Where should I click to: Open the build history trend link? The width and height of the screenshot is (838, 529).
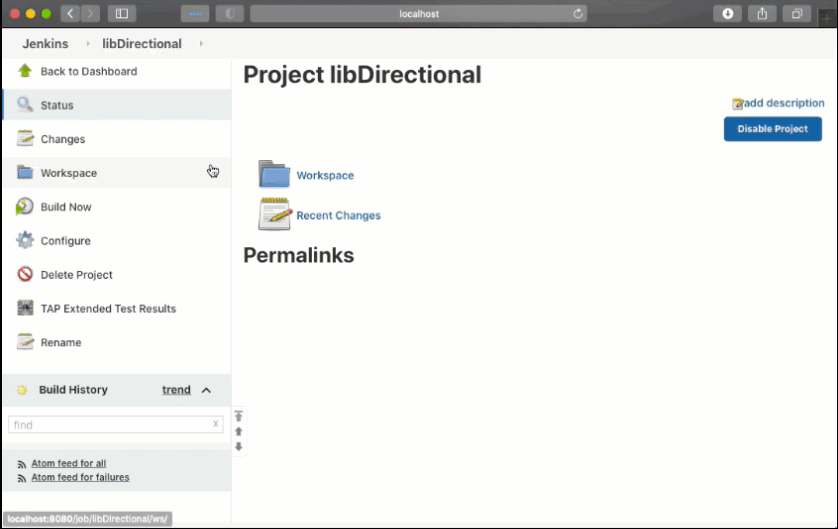(176, 390)
